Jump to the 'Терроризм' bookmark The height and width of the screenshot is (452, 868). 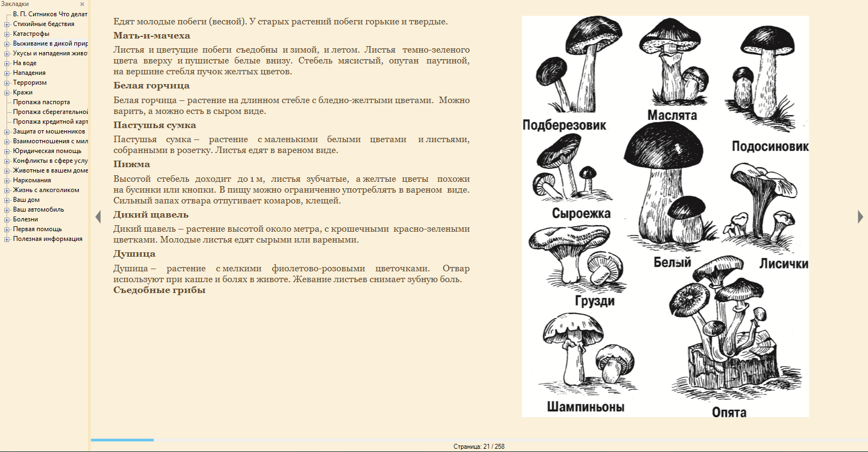click(x=30, y=82)
